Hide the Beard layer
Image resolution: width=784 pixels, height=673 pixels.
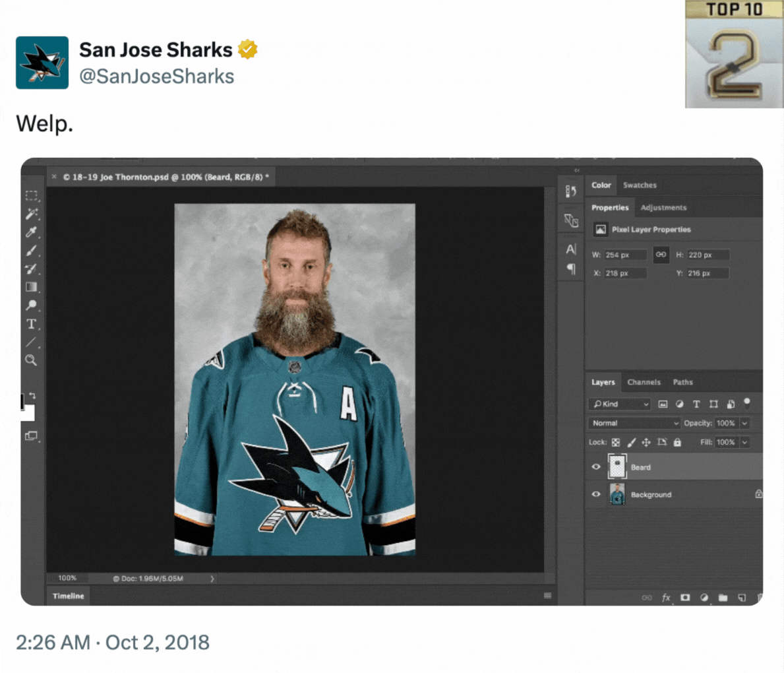coord(596,467)
